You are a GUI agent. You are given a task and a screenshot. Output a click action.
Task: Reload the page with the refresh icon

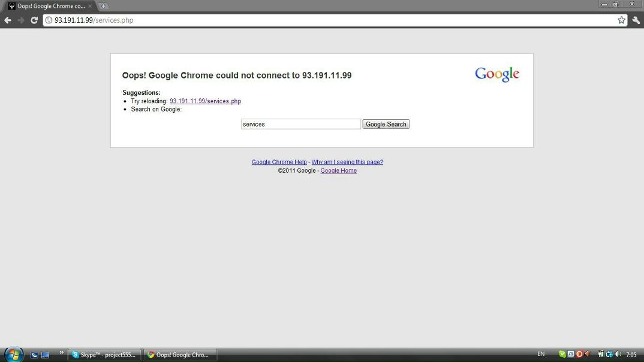pos(34,20)
